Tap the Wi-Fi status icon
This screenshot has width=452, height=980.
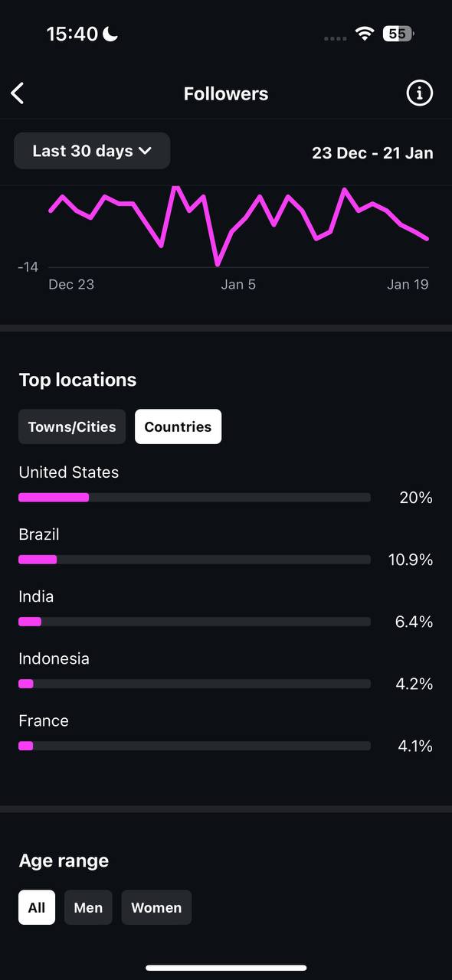(365, 34)
